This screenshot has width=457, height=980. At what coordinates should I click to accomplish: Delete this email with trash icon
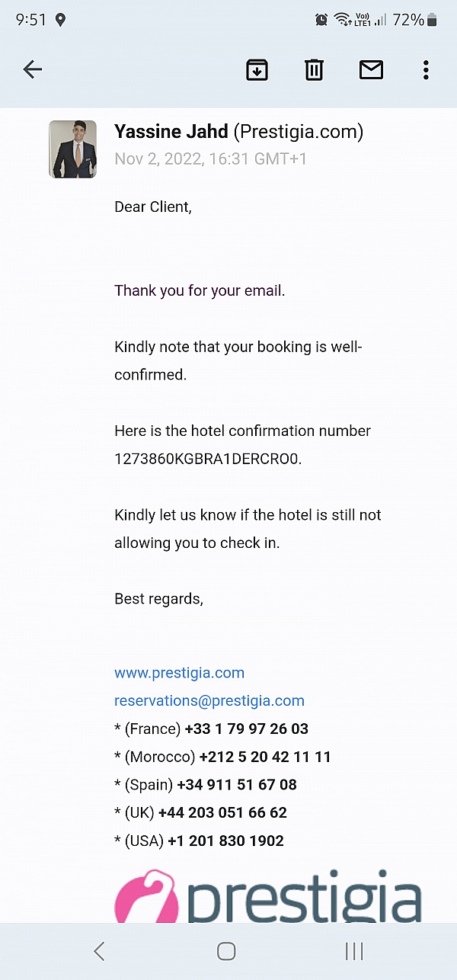point(314,70)
